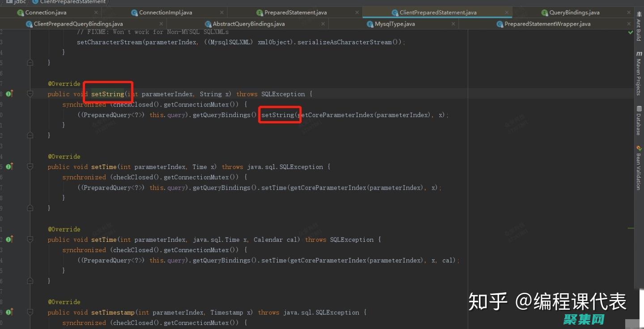Click the highlighted setString method name declaration

107,94
